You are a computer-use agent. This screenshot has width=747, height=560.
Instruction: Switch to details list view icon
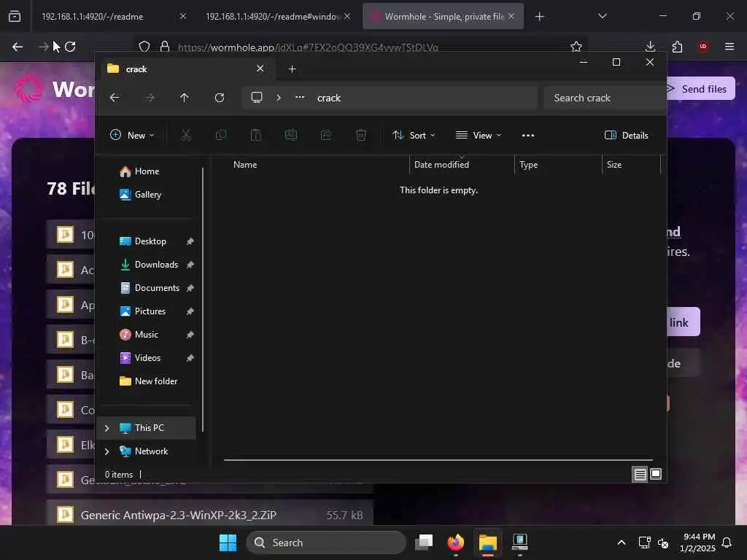click(x=640, y=474)
